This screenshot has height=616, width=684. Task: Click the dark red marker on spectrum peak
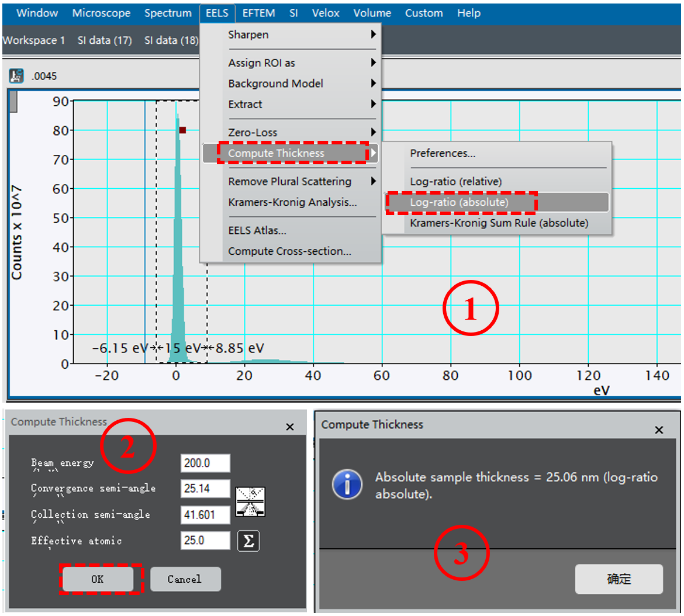pyautogui.click(x=182, y=130)
